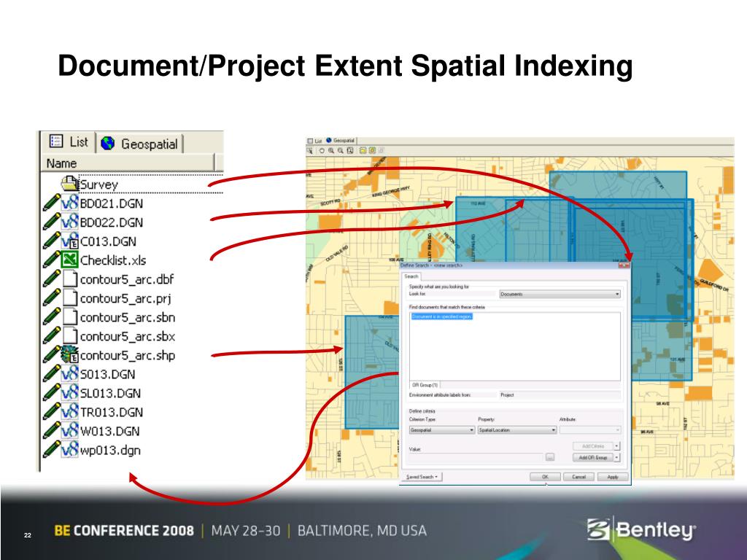Switch to small List tab above map

point(315,141)
